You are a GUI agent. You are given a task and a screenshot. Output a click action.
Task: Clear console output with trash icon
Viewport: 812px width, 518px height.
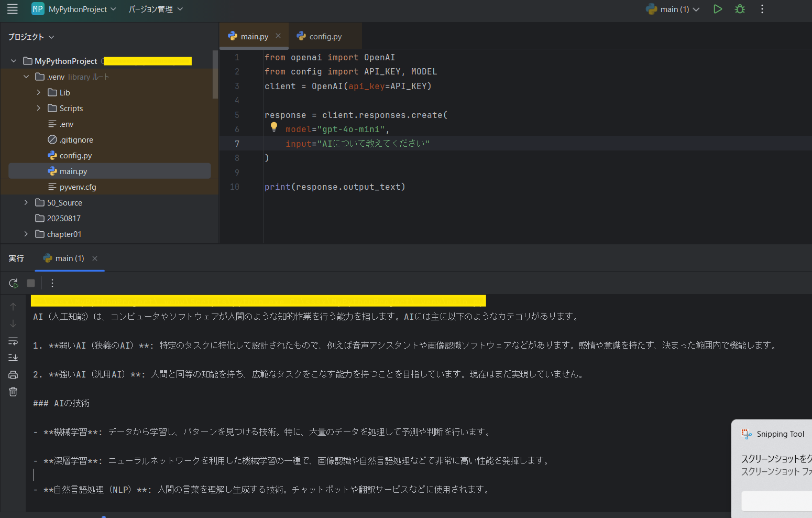click(x=13, y=392)
